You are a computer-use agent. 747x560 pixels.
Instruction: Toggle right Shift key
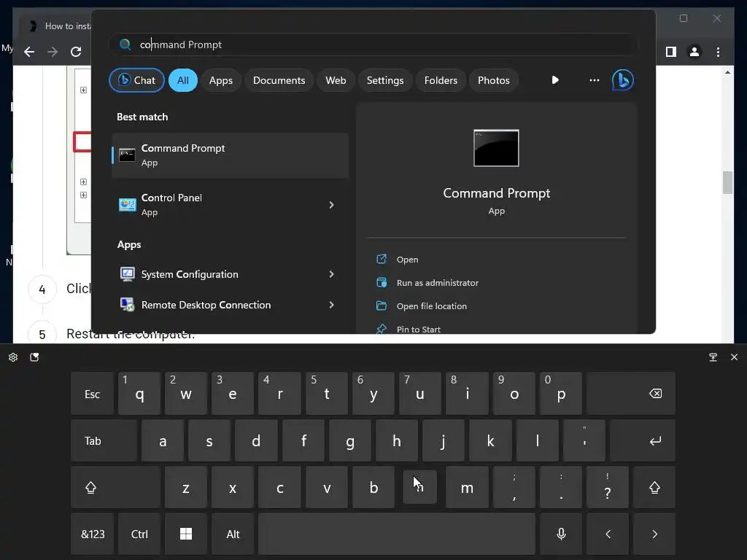(654, 488)
